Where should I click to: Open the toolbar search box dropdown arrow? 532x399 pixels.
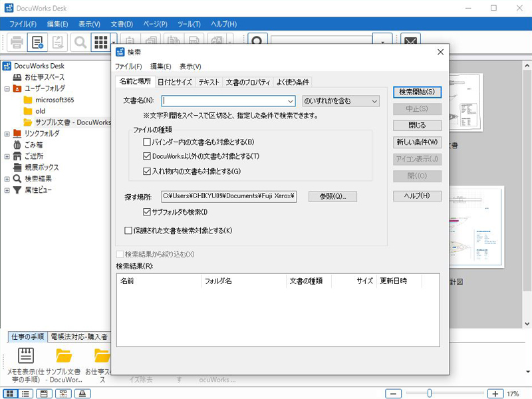(x=382, y=41)
